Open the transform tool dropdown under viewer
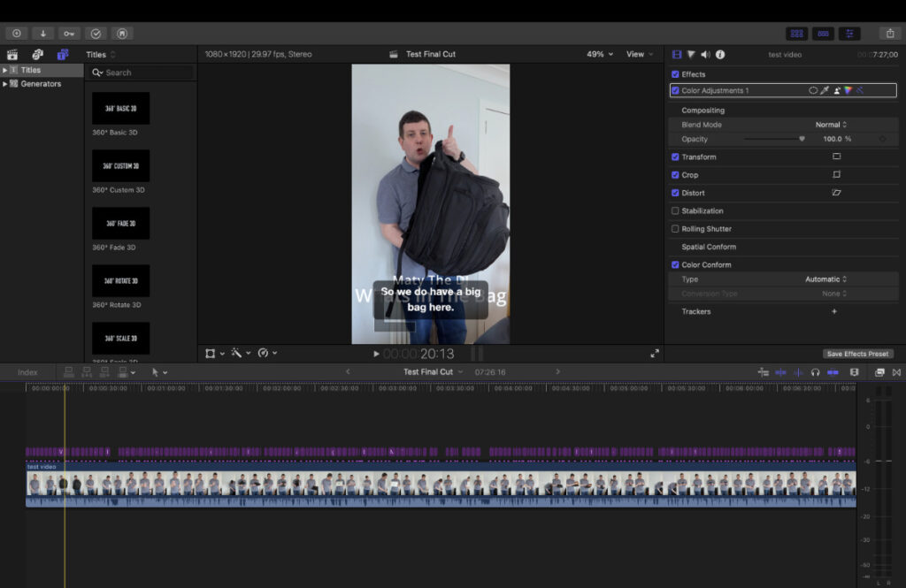This screenshot has width=906, height=588. (215, 353)
